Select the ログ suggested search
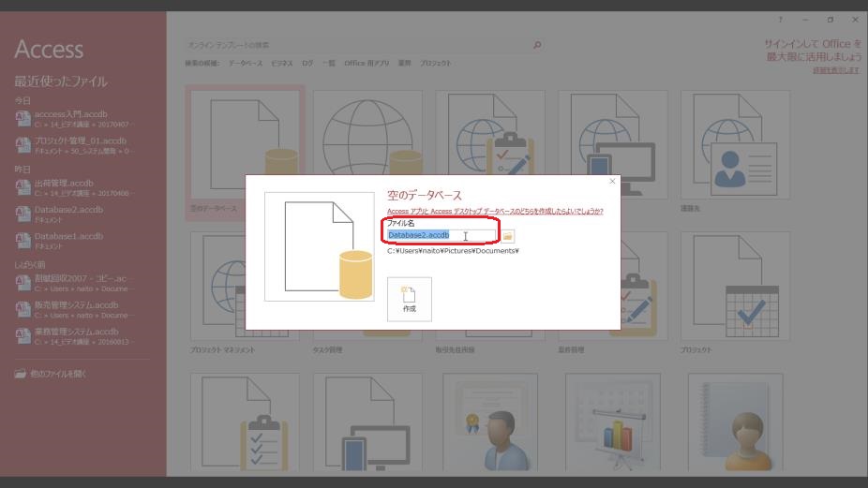The image size is (868, 488). [307, 63]
